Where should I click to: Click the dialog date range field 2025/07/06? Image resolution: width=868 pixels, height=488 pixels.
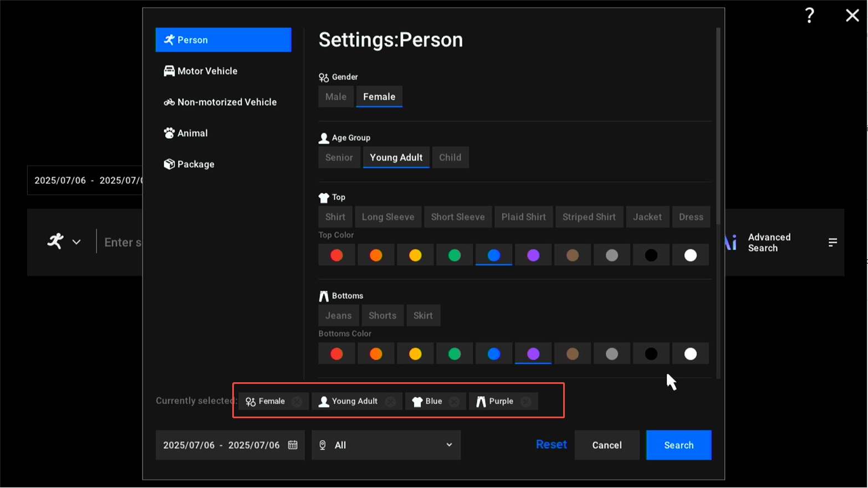click(x=230, y=445)
